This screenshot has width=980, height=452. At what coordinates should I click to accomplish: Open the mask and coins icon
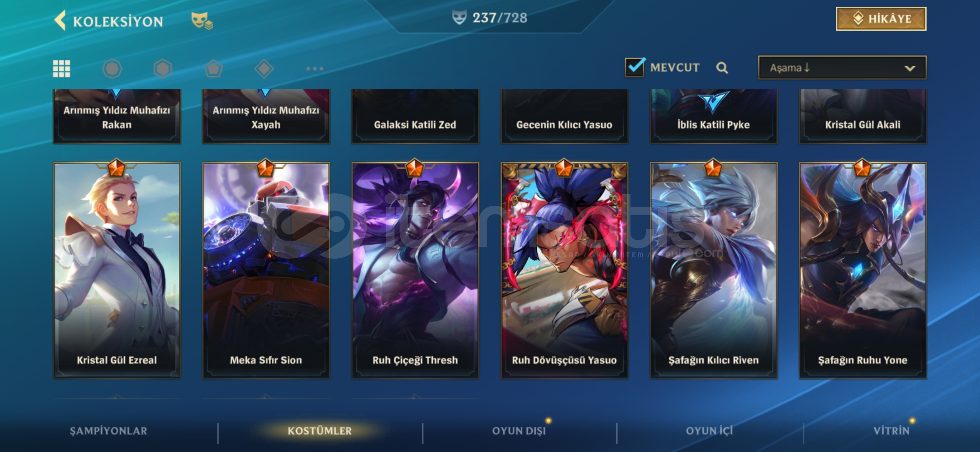coord(202,21)
